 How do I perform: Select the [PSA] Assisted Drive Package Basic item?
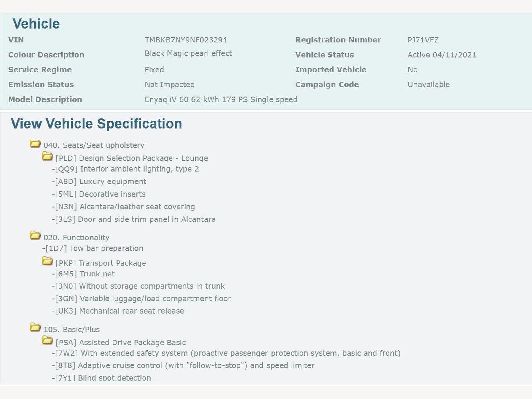121,342
